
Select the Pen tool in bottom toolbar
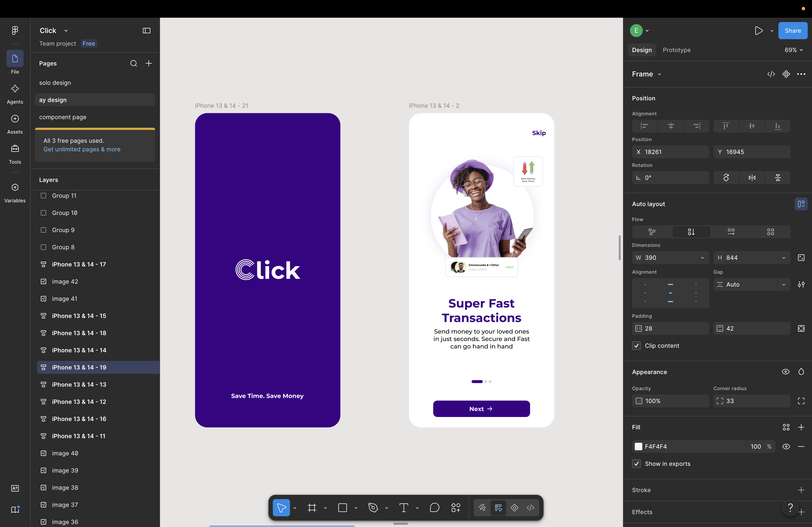[x=373, y=508]
